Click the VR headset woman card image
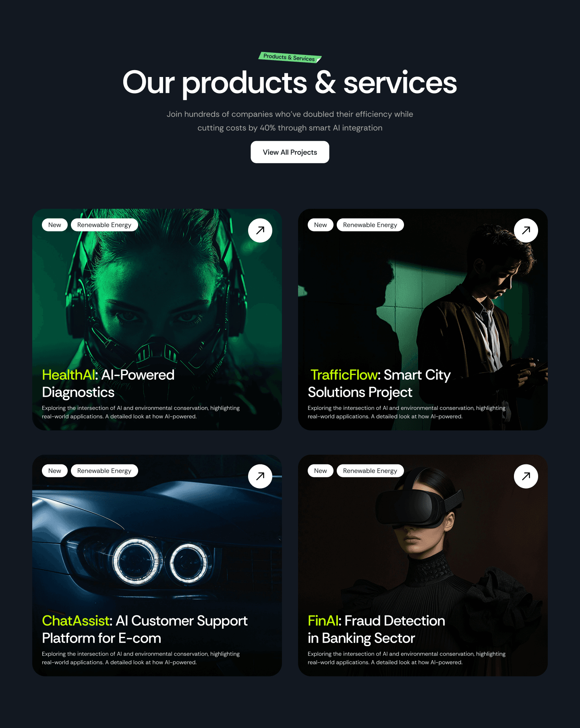This screenshot has height=728, width=580. pos(423,548)
